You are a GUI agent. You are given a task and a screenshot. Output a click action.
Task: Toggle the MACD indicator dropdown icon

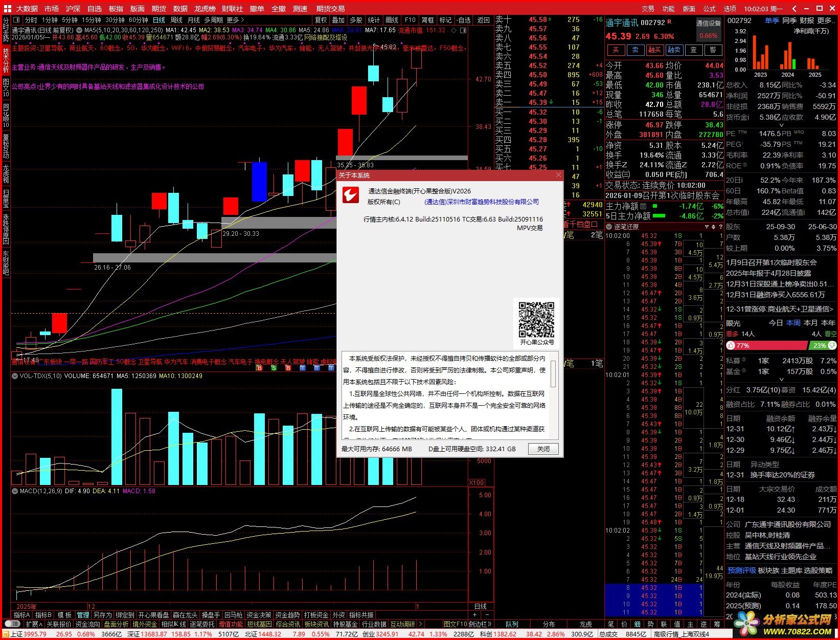click(15, 491)
